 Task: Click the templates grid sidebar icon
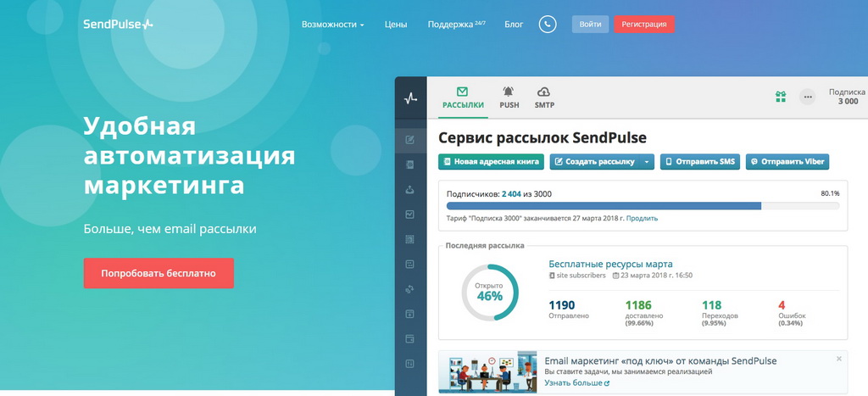(x=410, y=239)
